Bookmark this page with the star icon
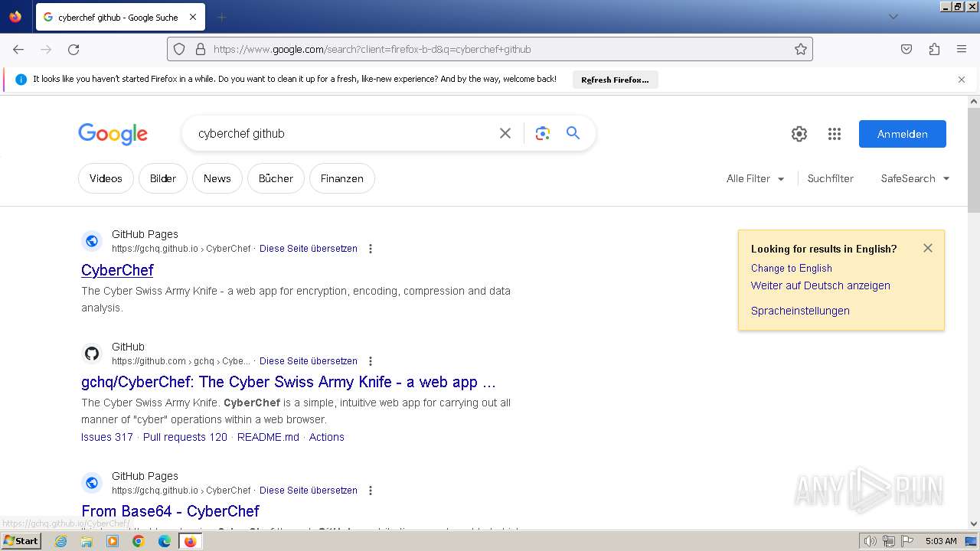This screenshot has height=551, width=980. [801, 49]
